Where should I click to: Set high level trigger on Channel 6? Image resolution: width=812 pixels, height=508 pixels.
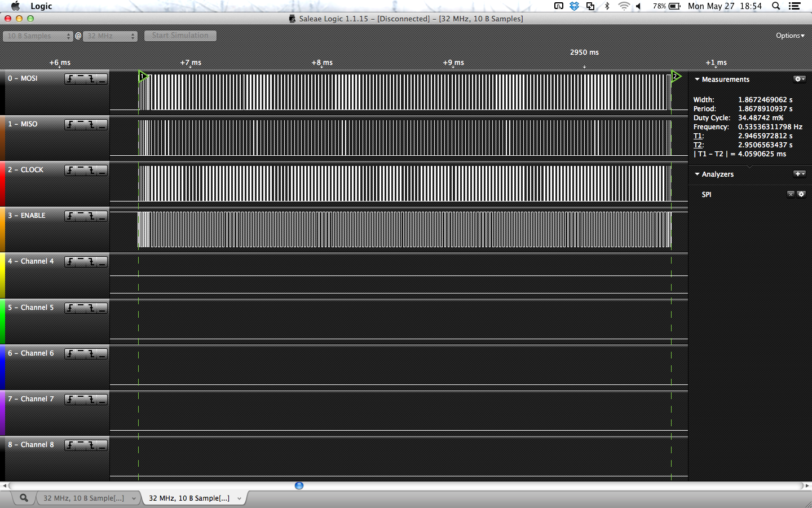pyautogui.click(x=81, y=354)
